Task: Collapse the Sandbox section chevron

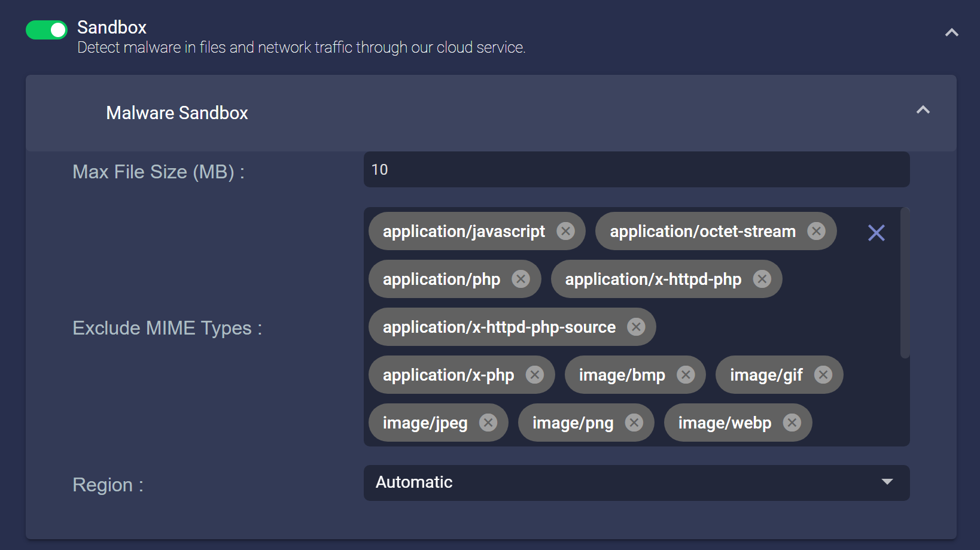Action: 951,33
